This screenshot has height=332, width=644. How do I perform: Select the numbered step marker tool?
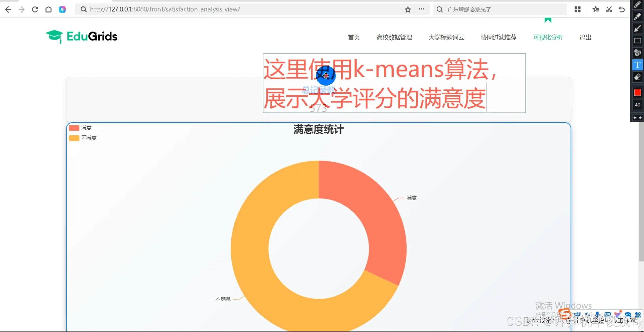tap(637, 53)
